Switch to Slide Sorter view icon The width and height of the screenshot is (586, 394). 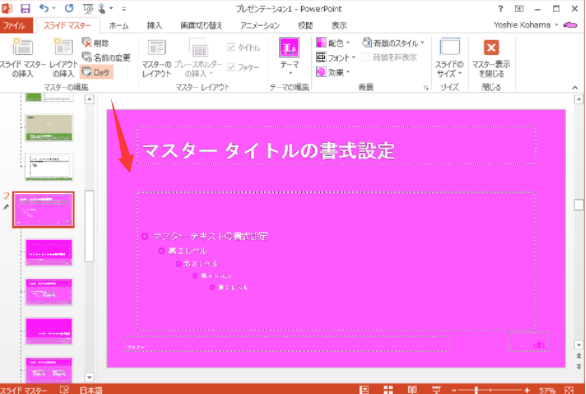[388, 390]
